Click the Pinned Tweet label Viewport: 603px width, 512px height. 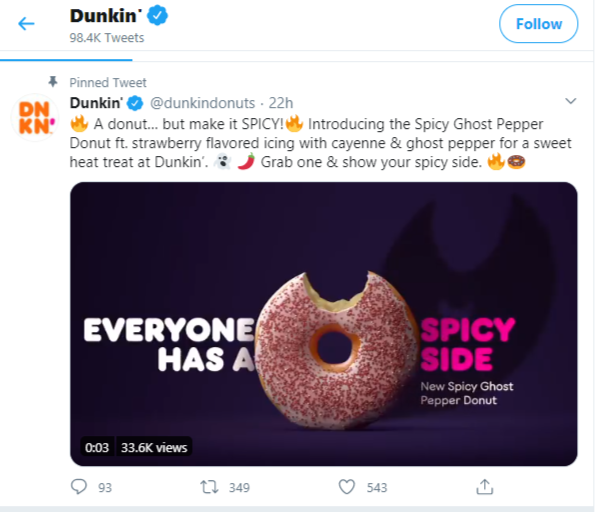[x=108, y=82]
